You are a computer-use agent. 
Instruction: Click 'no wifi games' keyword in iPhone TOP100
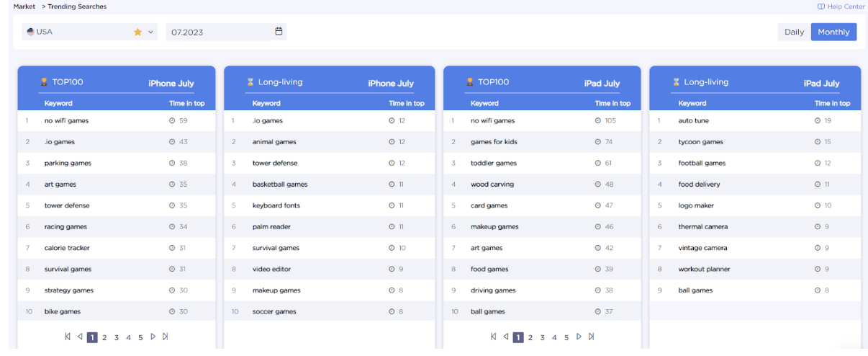point(66,121)
